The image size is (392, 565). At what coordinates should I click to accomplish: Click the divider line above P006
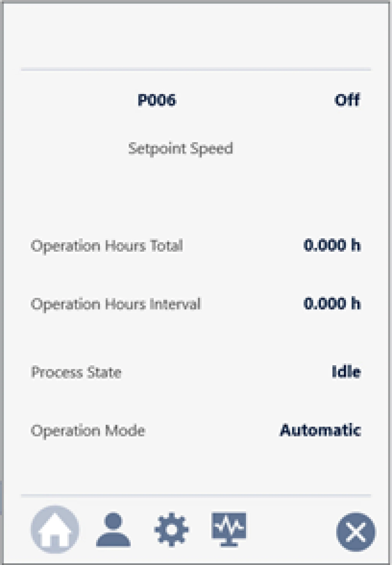[x=196, y=70]
